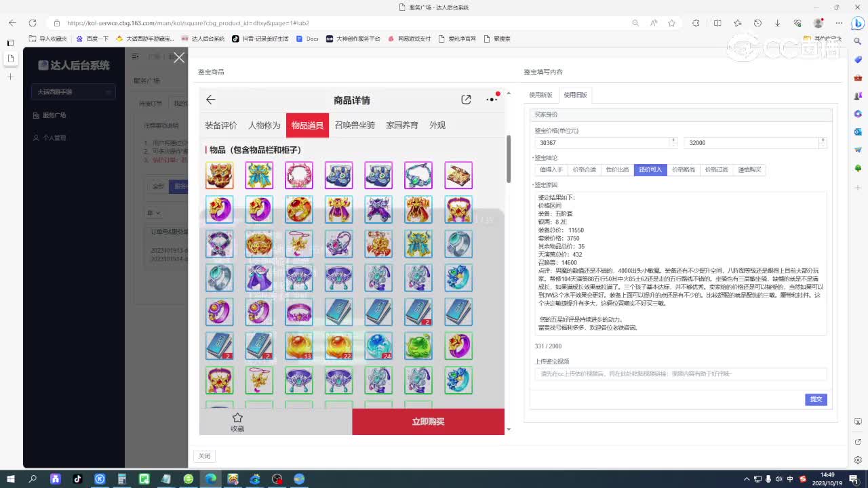Select the golden book item thumbnail
Viewport: 868px width, 488px height.
(458, 175)
